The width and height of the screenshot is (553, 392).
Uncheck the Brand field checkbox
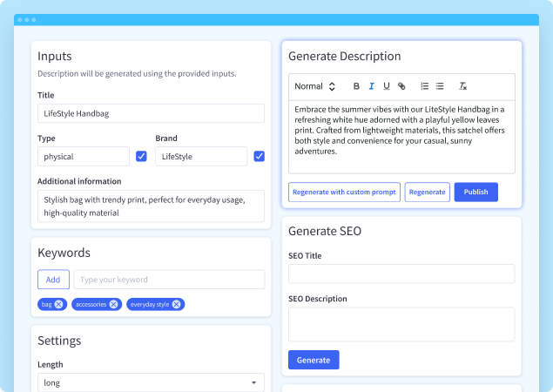259,157
